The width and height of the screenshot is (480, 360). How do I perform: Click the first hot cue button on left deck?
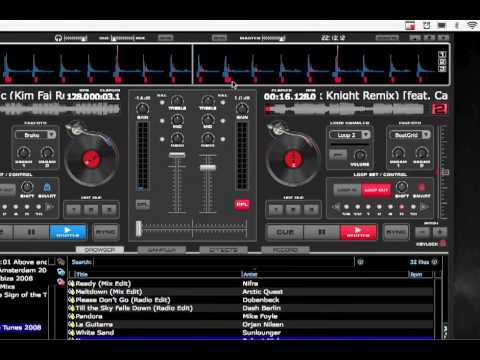pyautogui.click(x=73, y=210)
